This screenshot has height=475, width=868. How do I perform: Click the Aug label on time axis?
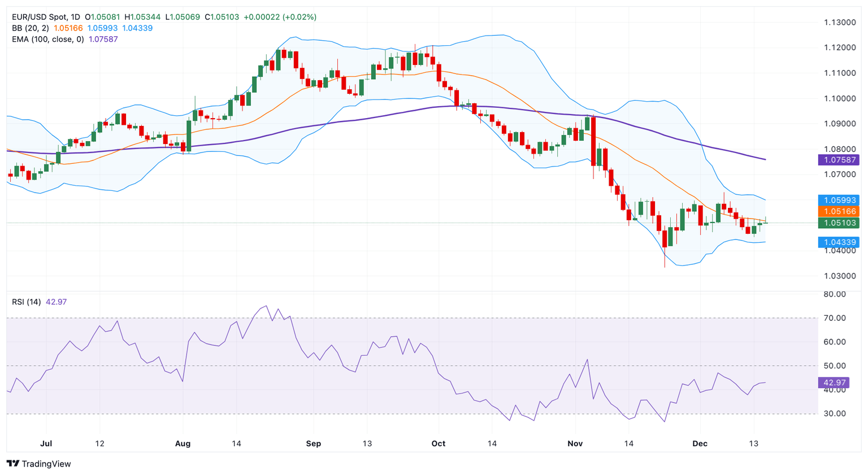click(183, 443)
